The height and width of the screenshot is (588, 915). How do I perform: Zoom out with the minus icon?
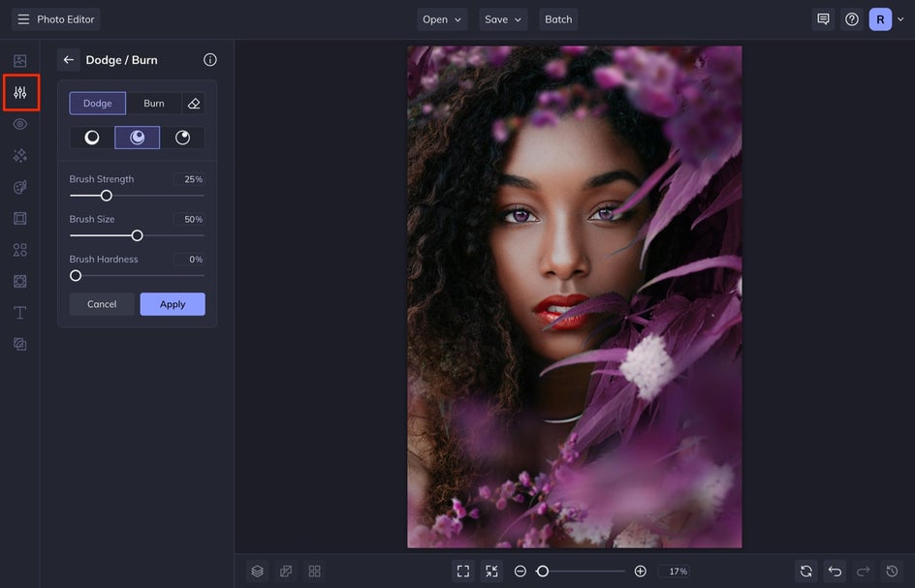pos(520,572)
